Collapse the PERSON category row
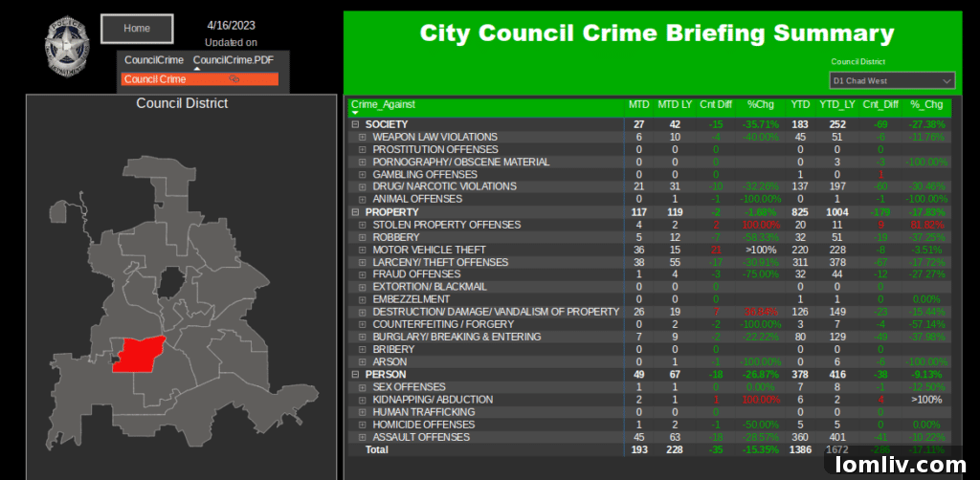The image size is (980, 480). 355,375
